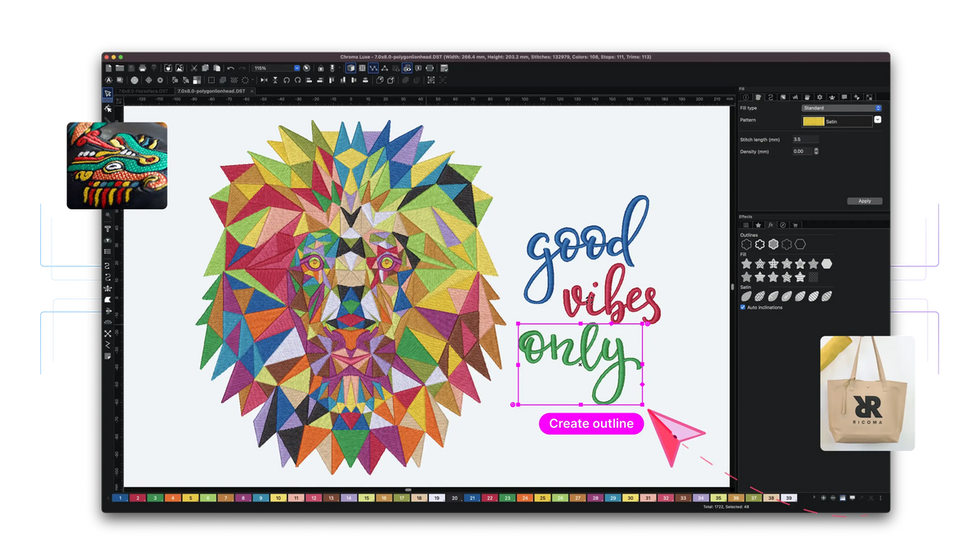Open dropdown arrow beside traffic light icon
The width and height of the screenshot is (980, 558).
340,69
